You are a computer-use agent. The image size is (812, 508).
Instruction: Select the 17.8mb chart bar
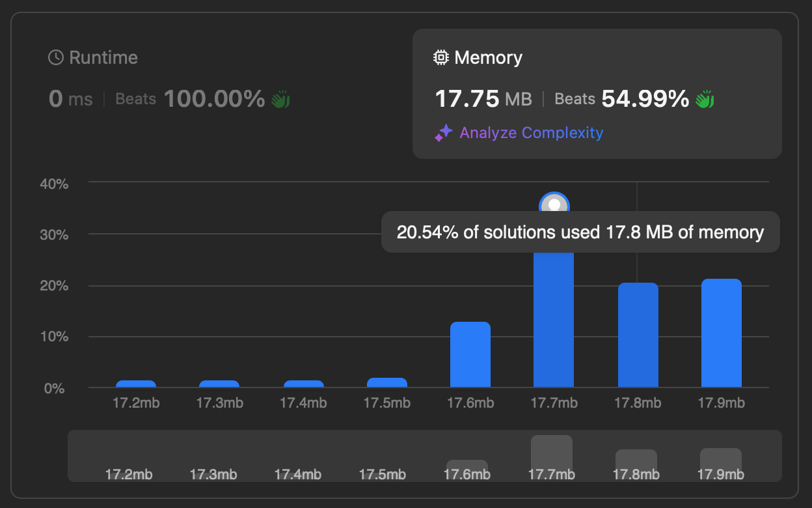click(x=638, y=335)
